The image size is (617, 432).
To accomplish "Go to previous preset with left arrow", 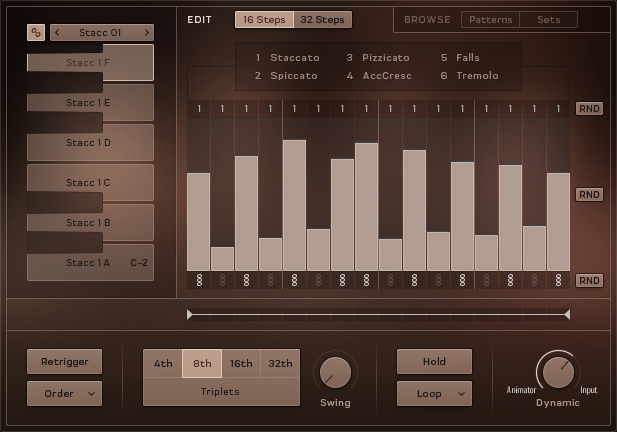I will pyautogui.click(x=58, y=33).
